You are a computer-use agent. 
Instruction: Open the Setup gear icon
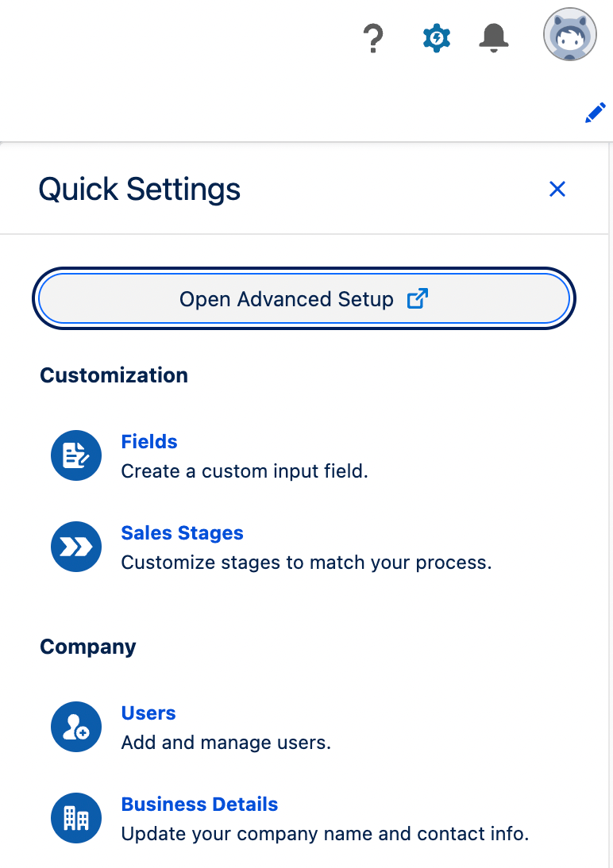(436, 38)
